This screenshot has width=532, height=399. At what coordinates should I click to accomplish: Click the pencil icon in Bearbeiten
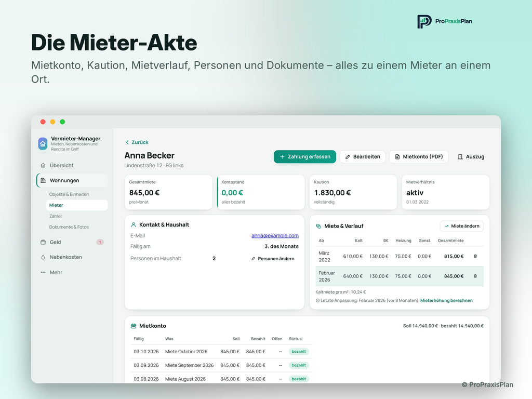pos(348,157)
